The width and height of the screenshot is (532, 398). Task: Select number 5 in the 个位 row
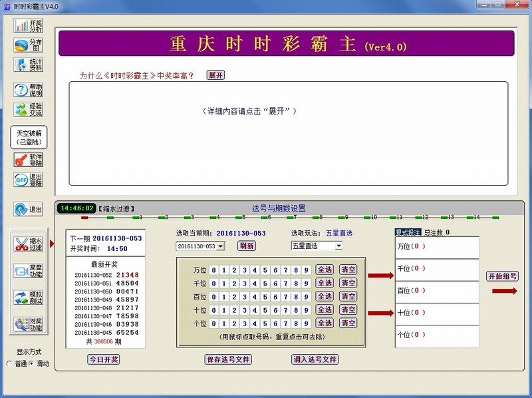pos(263,323)
